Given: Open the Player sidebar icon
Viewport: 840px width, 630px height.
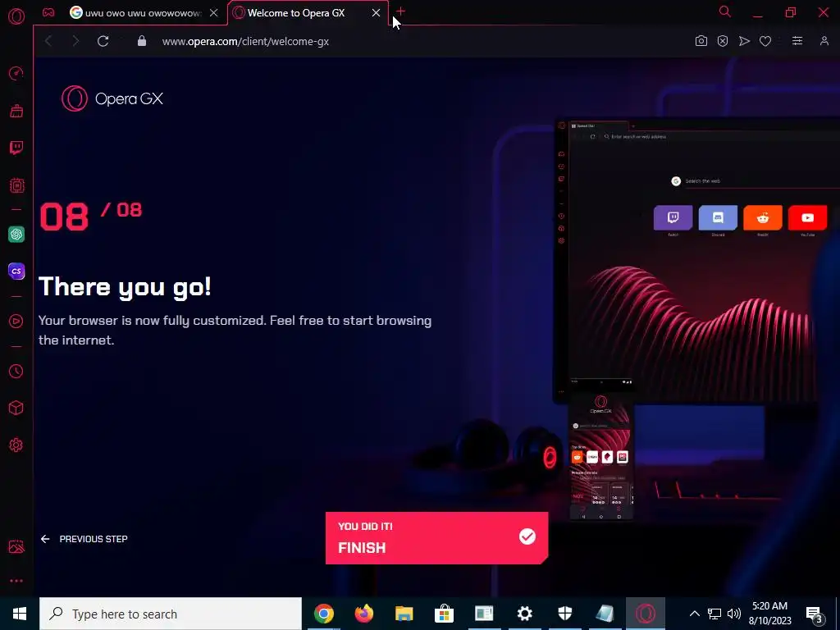Looking at the screenshot, I should pyautogui.click(x=16, y=321).
